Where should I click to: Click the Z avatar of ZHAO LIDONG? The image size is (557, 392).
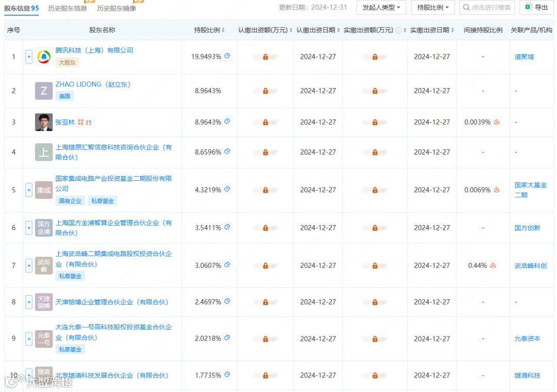tap(44, 91)
